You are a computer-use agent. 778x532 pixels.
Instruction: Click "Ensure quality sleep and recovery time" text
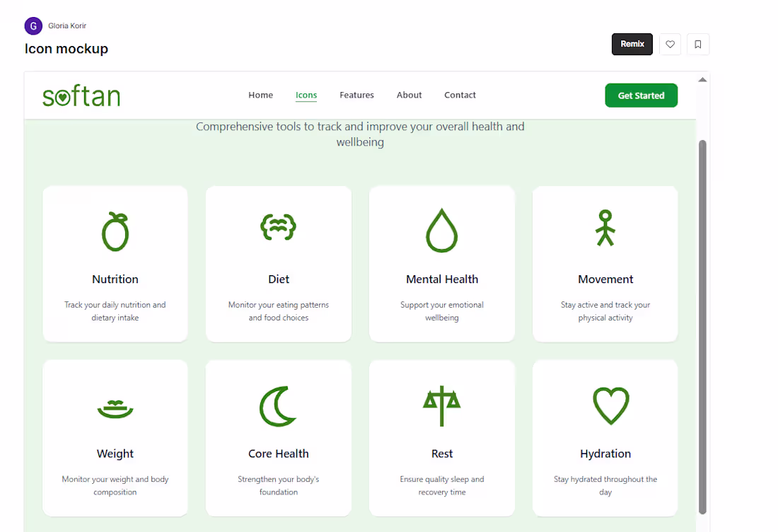442,485
